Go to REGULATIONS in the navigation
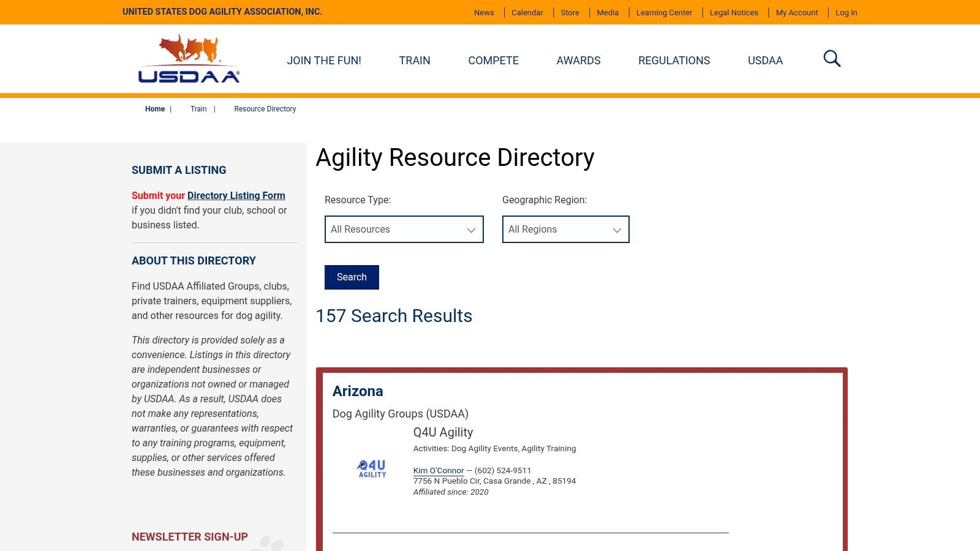The width and height of the screenshot is (980, 551). coord(674,61)
